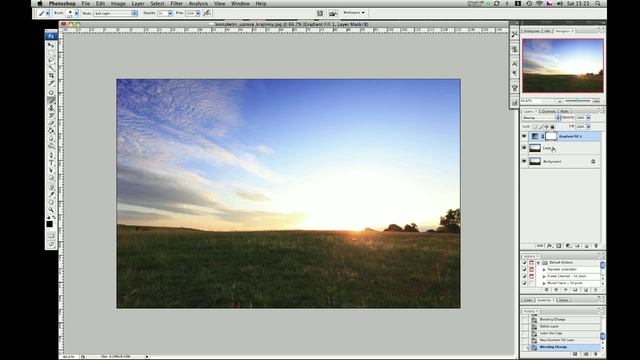Image resolution: width=640 pixels, height=360 pixels.
Task: Create new adjustment layer button
Action: [568, 246]
